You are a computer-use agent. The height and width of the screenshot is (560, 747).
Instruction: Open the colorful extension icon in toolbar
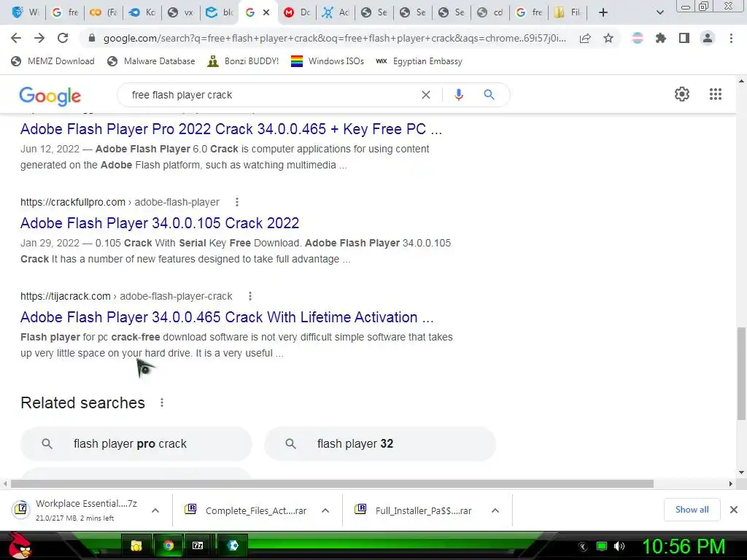[637, 38]
